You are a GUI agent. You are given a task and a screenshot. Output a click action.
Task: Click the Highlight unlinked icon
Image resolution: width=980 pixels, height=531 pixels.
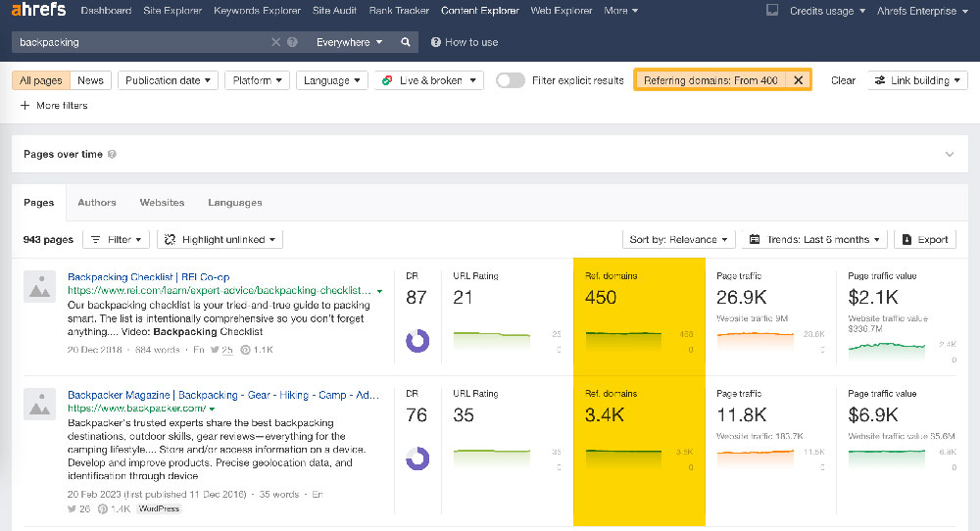(170, 239)
